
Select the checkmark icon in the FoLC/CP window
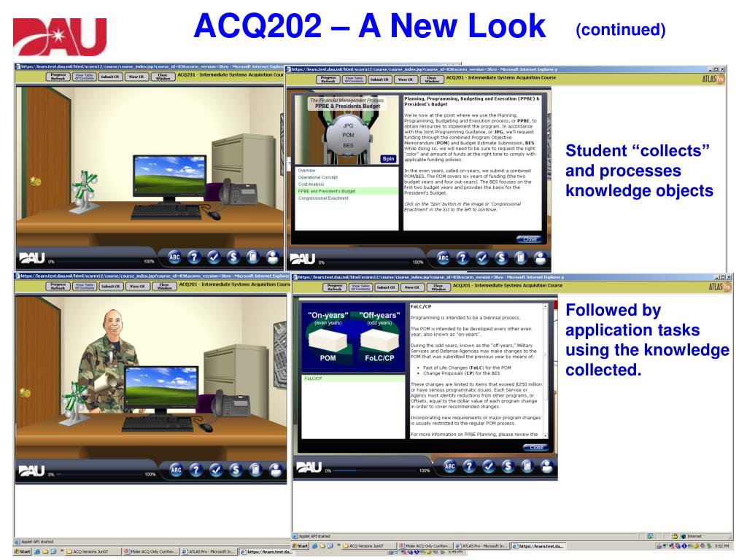(488, 466)
